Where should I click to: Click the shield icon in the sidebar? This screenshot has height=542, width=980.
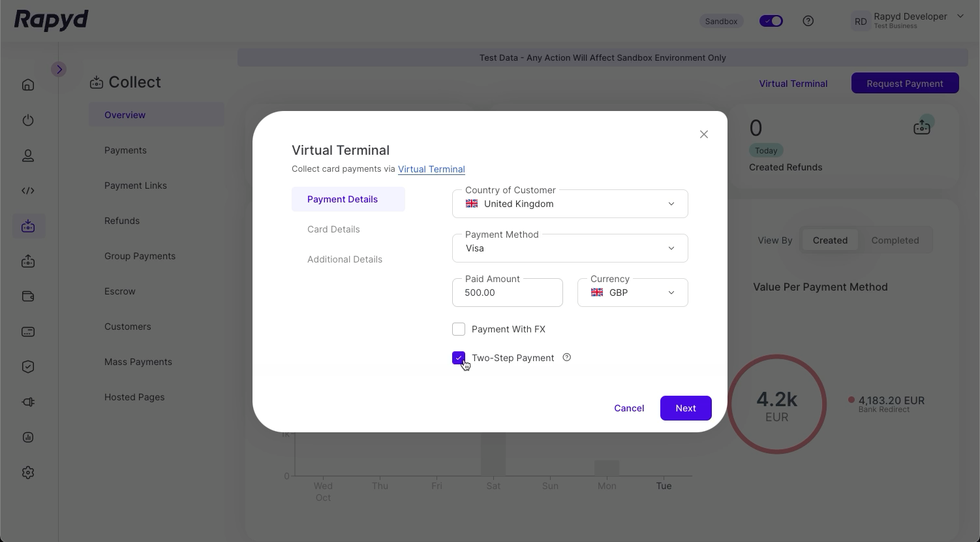(x=28, y=367)
